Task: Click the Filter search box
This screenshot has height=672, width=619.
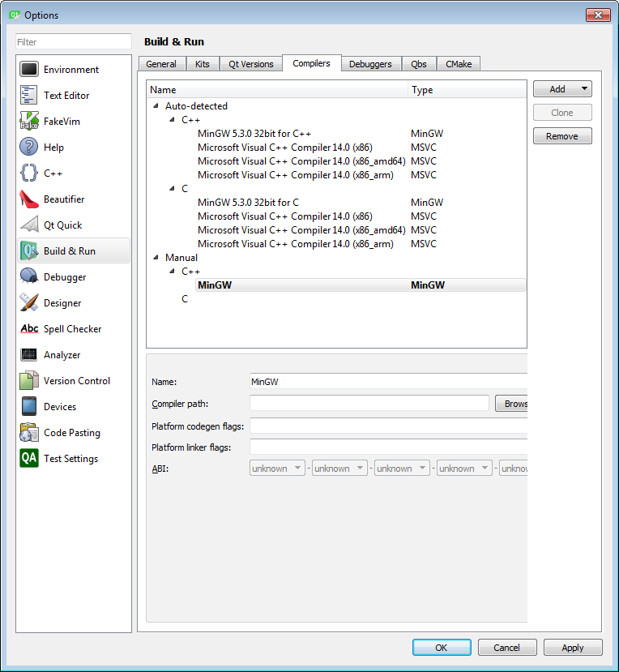Action: click(74, 41)
